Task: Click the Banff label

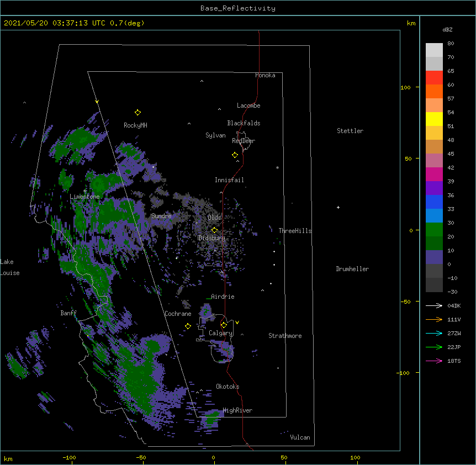Action: pos(68,313)
